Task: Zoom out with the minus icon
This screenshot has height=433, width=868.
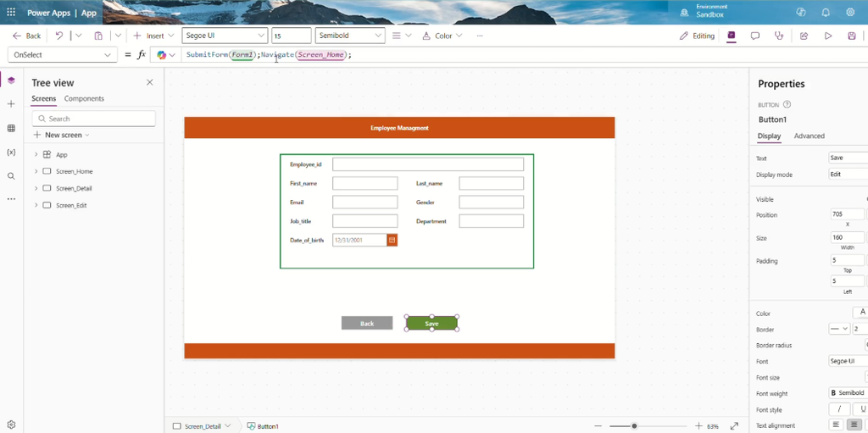Action: coord(598,426)
